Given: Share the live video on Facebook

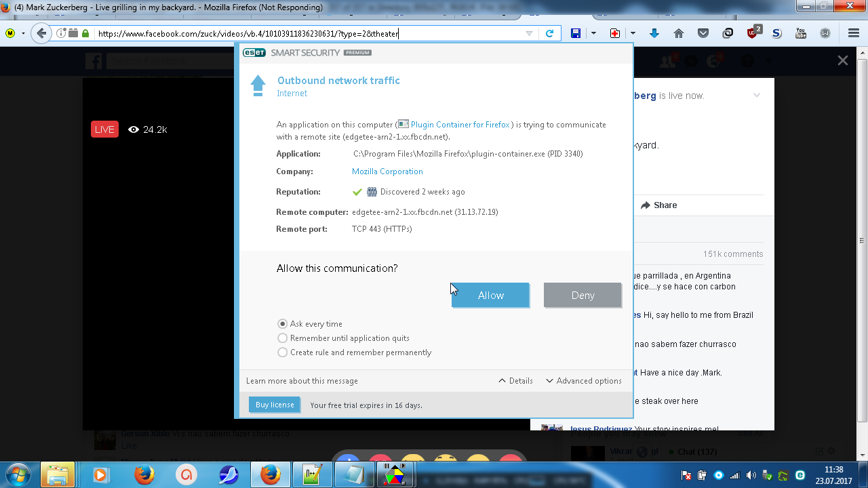Looking at the screenshot, I should tap(659, 205).
